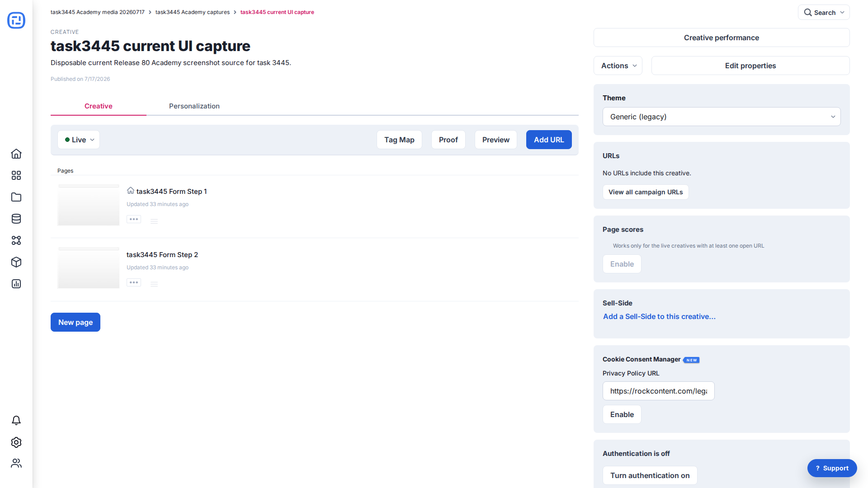Click the app logo icon in the sidebar

(16, 20)
